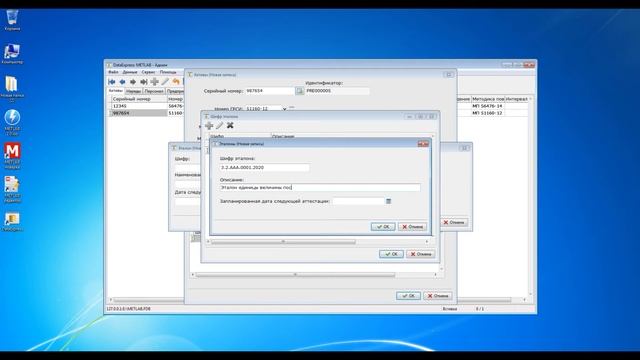Click the Серийный номер column header
This screenshot has width=640, height=360.
tap(138, 99)
